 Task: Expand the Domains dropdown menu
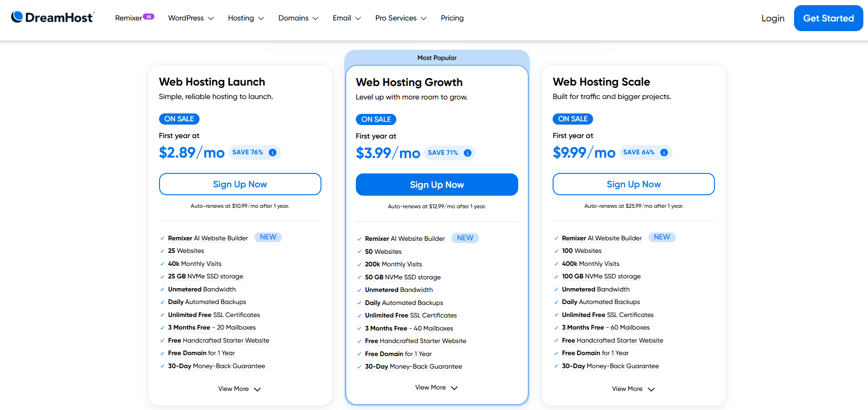(298, 18)
